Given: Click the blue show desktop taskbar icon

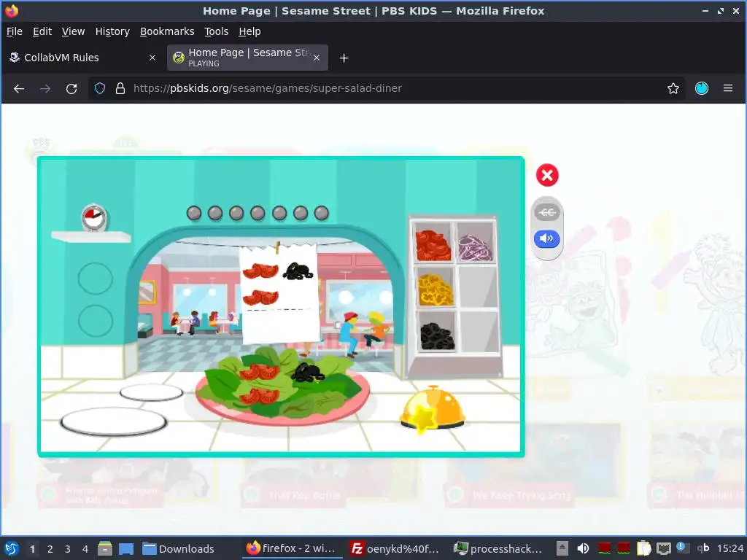Looking at the screenshot, I should tap(125, 548).
